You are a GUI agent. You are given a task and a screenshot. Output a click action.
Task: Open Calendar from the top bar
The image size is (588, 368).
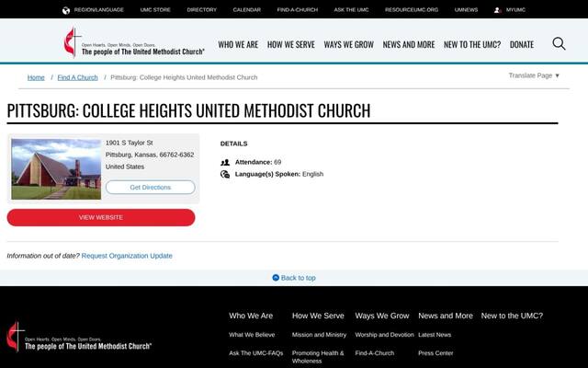(x=247, y=10)
